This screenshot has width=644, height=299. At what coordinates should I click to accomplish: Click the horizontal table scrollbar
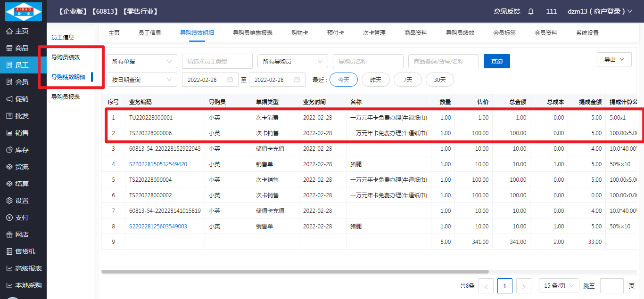tap(295, 272)
